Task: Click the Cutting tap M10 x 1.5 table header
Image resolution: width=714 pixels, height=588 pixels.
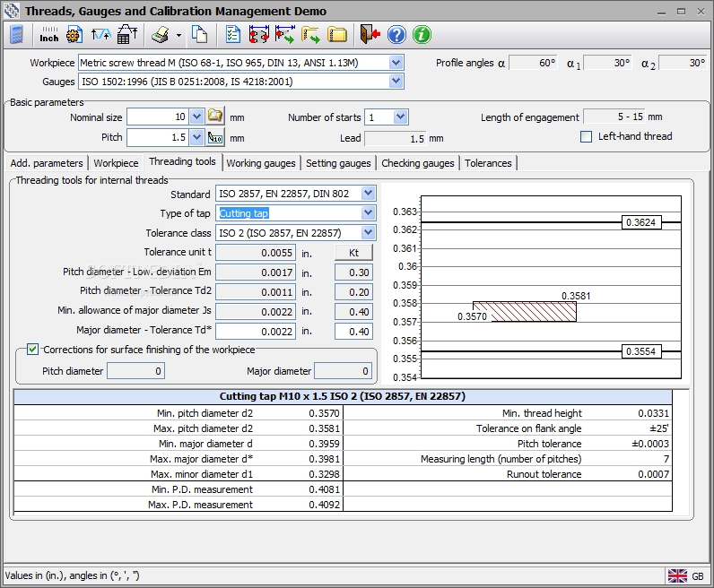Action: point(343,396)
